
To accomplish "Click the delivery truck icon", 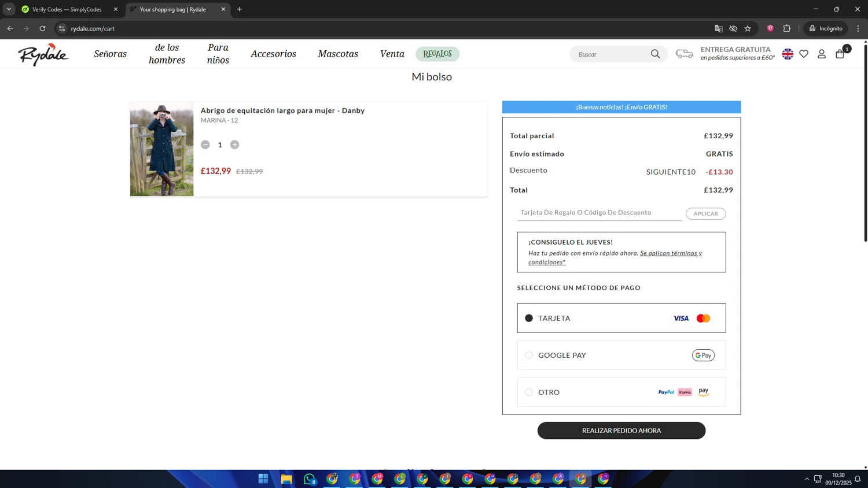I will [685, 54].
